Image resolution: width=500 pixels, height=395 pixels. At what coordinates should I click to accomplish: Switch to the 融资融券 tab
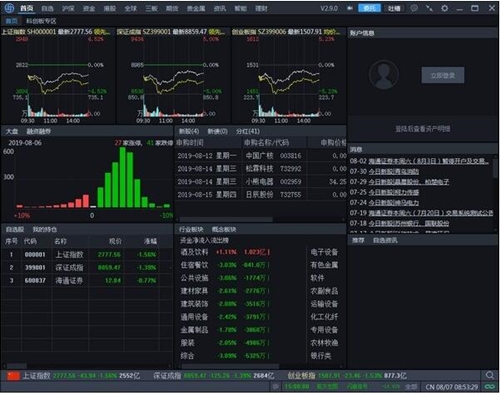[39, 131]
